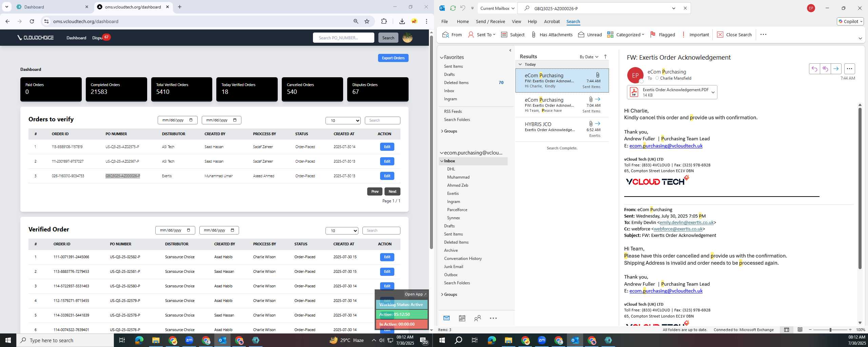
Task: Open By Date sort dropdown
Action: coord(589,57)
